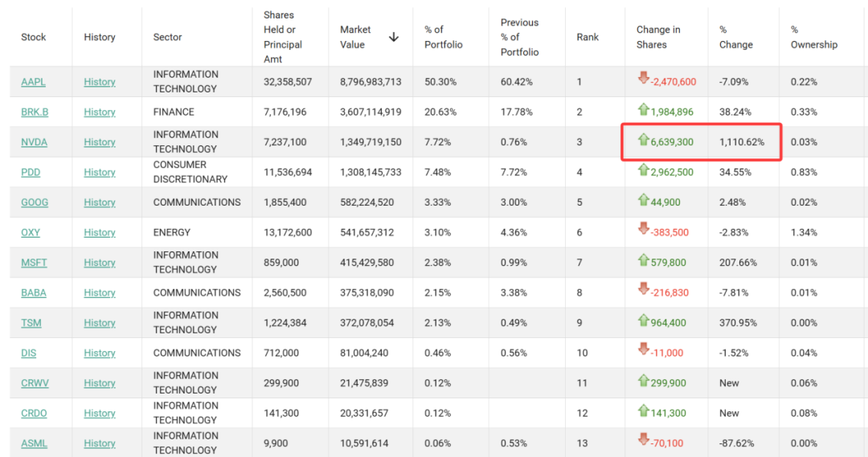868x457 pixels.
Task: Click green up arrow in NVDA row
Action: [x=643, y=140]
